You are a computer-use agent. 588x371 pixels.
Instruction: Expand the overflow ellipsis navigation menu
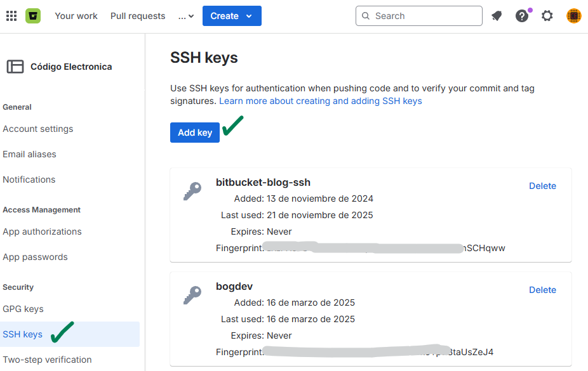tap(185, 16)
